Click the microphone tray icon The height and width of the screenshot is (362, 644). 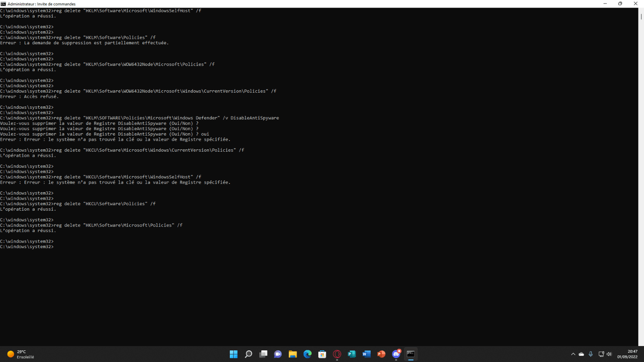pos(591,354)
